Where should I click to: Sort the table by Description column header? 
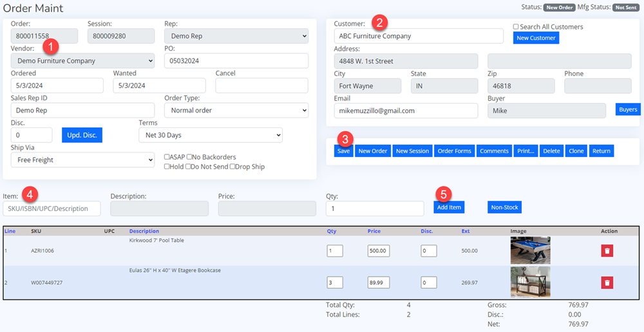(x=144, y=231)
